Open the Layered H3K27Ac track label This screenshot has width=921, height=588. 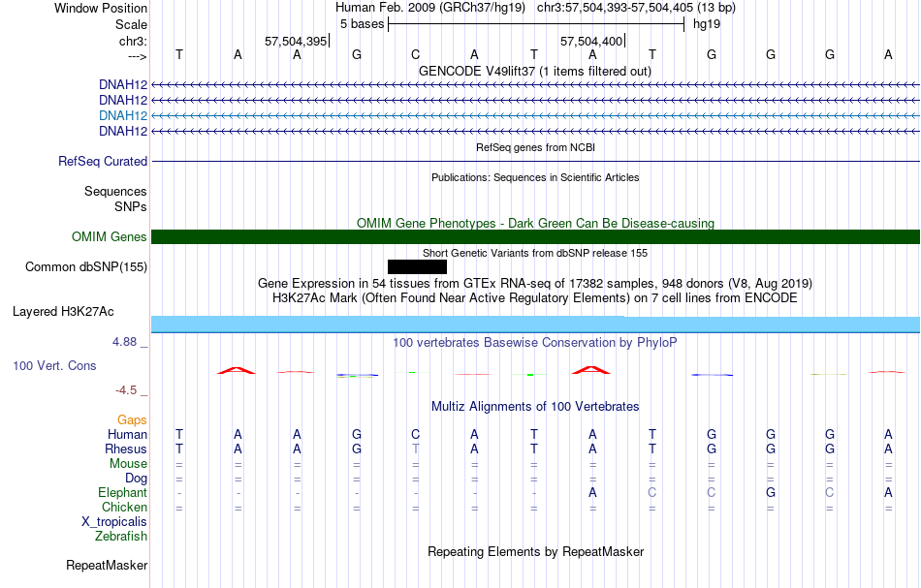click(x=63, y=312)
